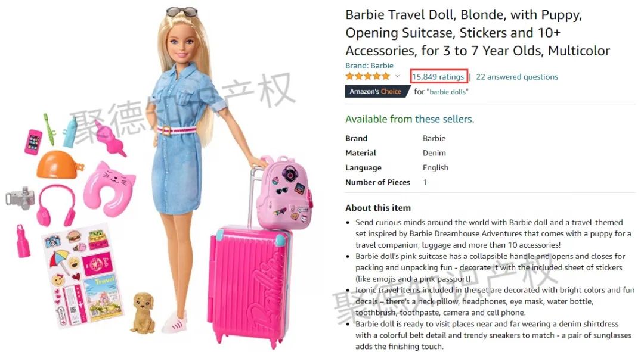Image resolution: width=644 pixels, height=352 pixels.
Task: Click the five-star rating icons
Action: coord(367,76)
